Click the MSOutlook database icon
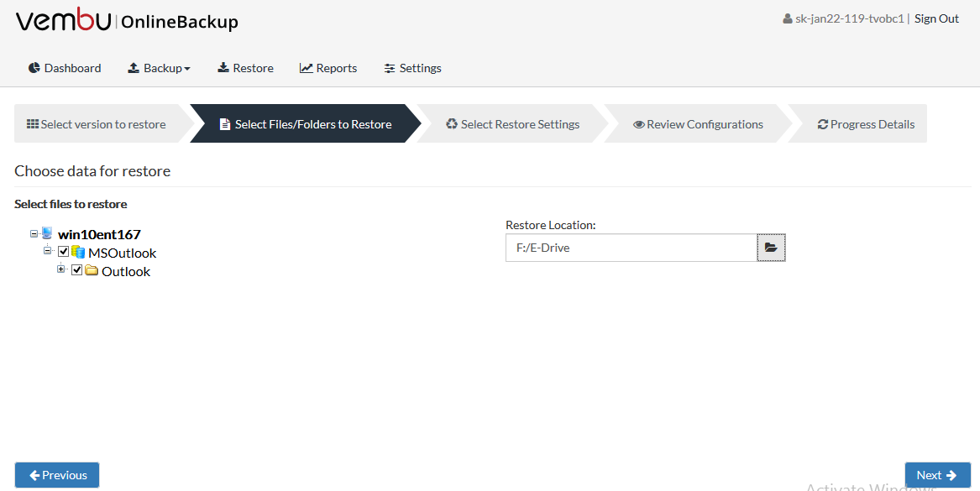Viewport: 980px width, 491px height. pos(78,253)
